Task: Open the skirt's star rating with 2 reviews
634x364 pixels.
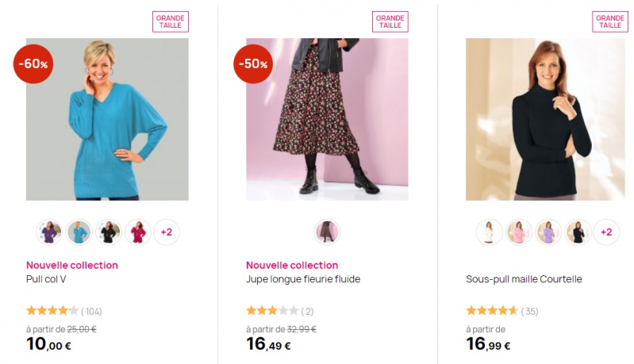Action: pyautogui.click(x=279, y=311)
